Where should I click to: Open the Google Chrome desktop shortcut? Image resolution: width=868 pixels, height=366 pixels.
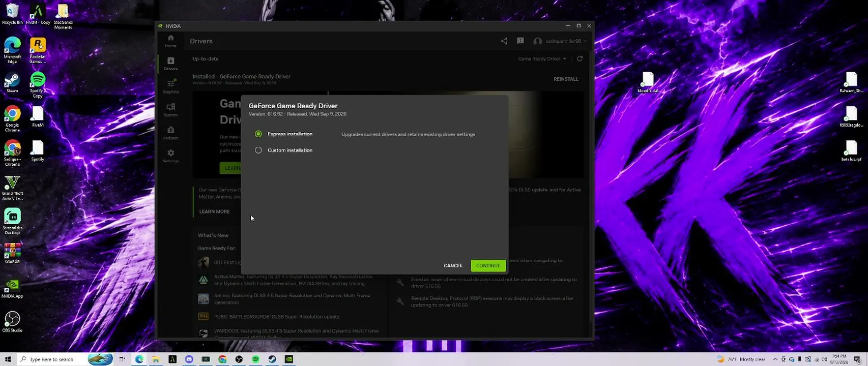[12, 119]
